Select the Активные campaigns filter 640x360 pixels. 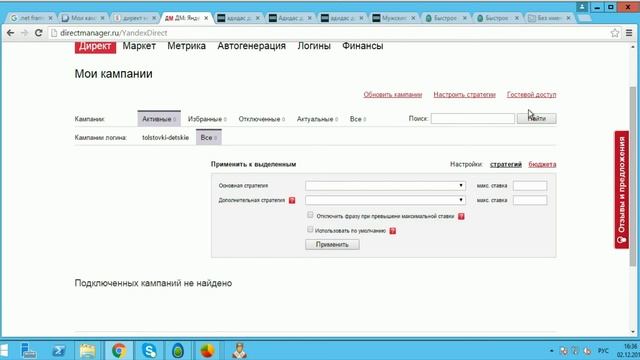pyautogui.click(x=159, y=119)
